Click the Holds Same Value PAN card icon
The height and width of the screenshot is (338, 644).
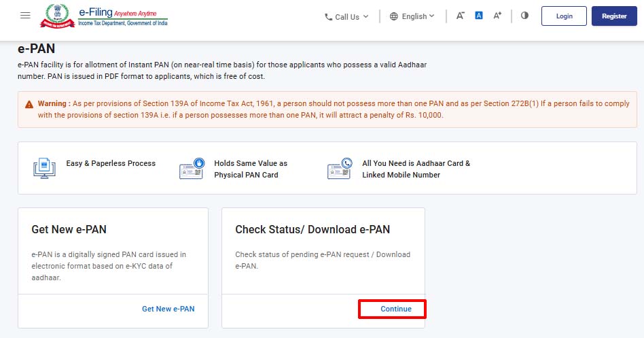(x=192, y=168)
